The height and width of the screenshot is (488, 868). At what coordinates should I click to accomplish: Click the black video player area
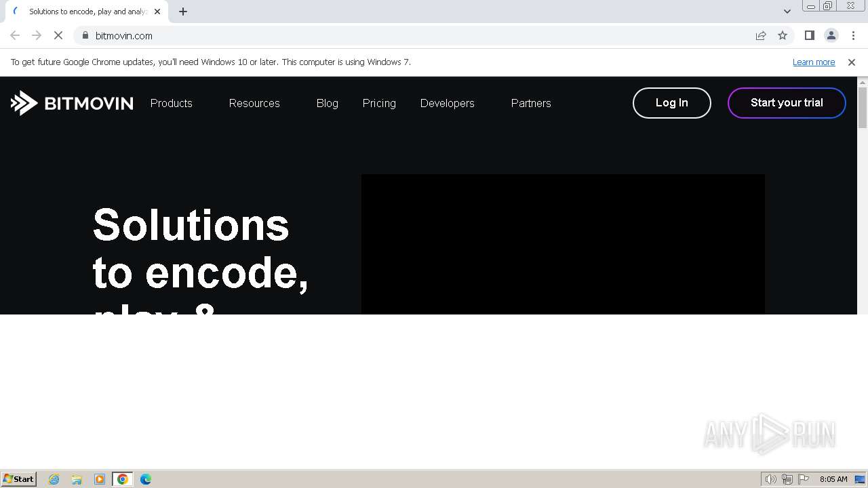click(563, 244)
